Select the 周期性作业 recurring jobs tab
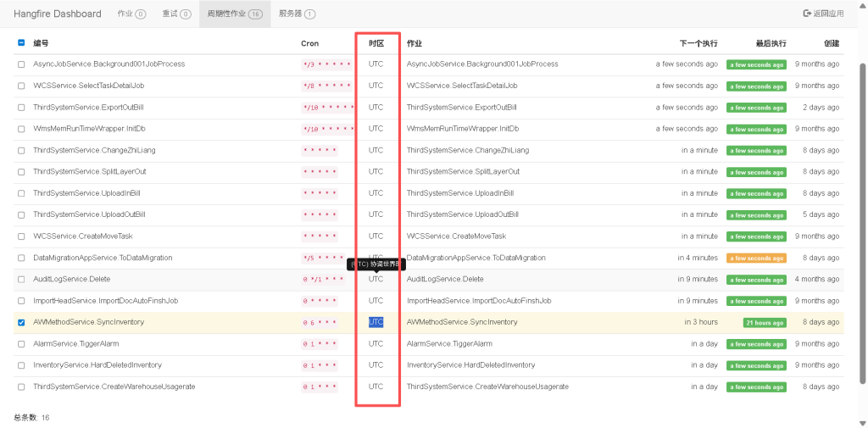Viewport: 868px width, 428px height. [235, 14]
